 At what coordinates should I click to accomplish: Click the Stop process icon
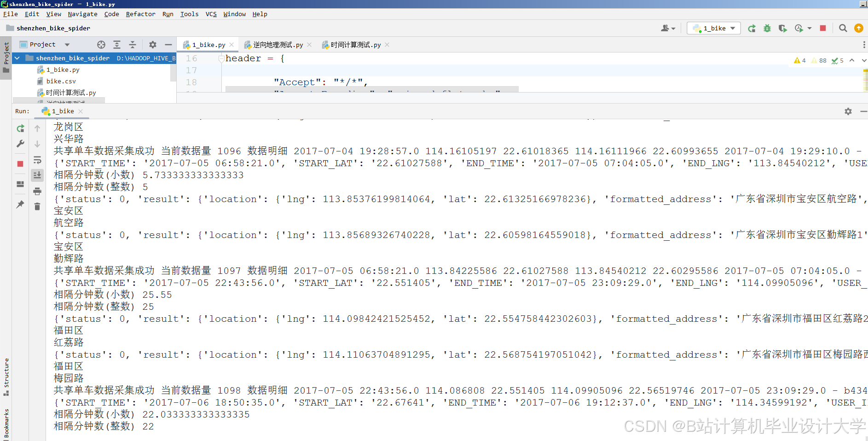coord(823,28)
